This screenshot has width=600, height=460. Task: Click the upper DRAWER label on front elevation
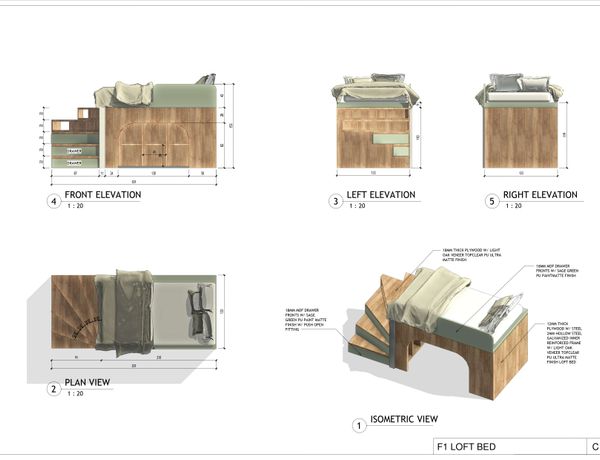click(x=74, y=151)
